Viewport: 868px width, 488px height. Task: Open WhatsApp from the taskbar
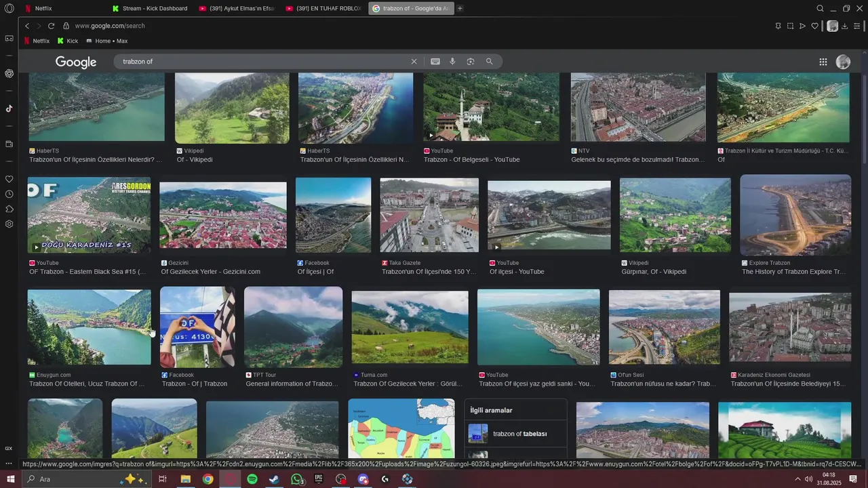(x=296, y=479)
